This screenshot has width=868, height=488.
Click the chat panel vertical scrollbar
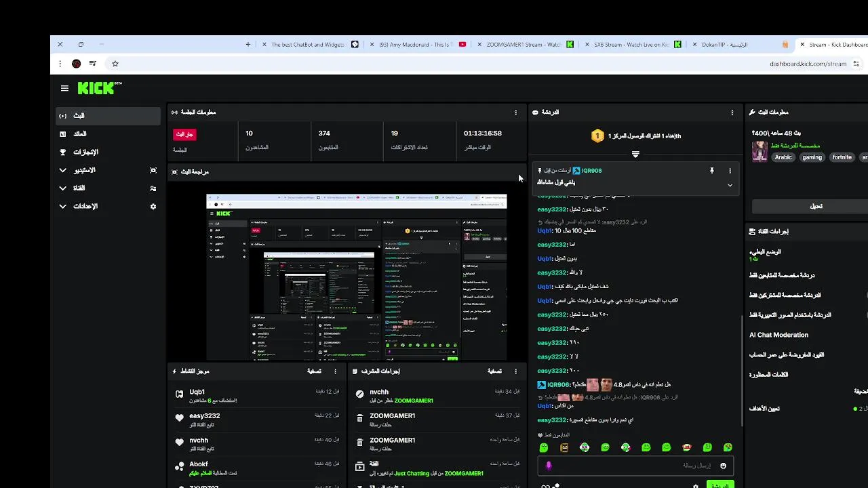tap(741, 371)
